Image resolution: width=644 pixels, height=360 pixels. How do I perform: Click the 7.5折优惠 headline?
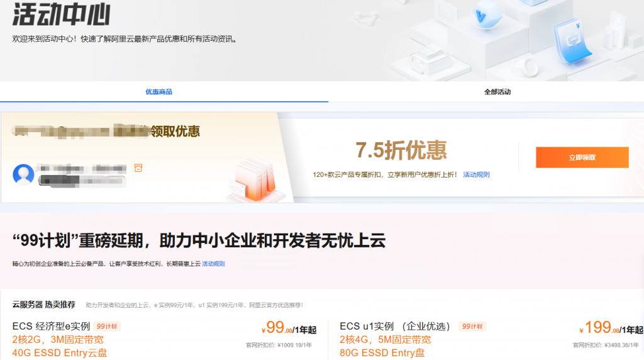[x=401, y=150]
